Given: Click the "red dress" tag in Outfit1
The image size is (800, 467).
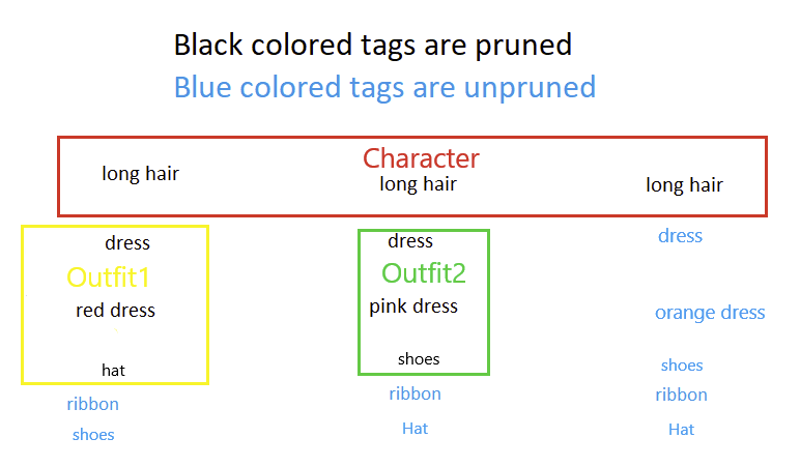Looking at the screenshot, I should pos(115,310).
